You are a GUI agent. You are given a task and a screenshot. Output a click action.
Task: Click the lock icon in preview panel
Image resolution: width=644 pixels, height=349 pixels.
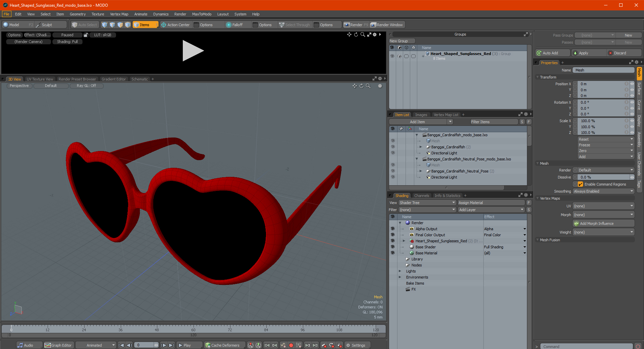pyautogui.click(x=86, y=35)
